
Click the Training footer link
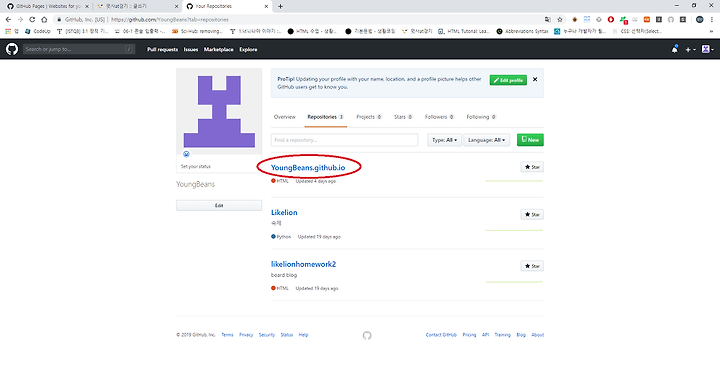tap(502, 335)
